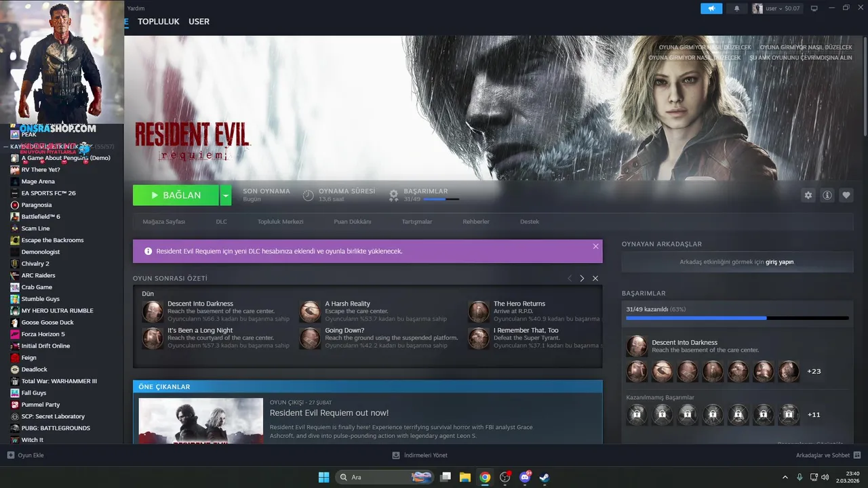The height and width of the screenshot is (488, 868).
Task: Open game settings gear icon
Action: (808, 195)
